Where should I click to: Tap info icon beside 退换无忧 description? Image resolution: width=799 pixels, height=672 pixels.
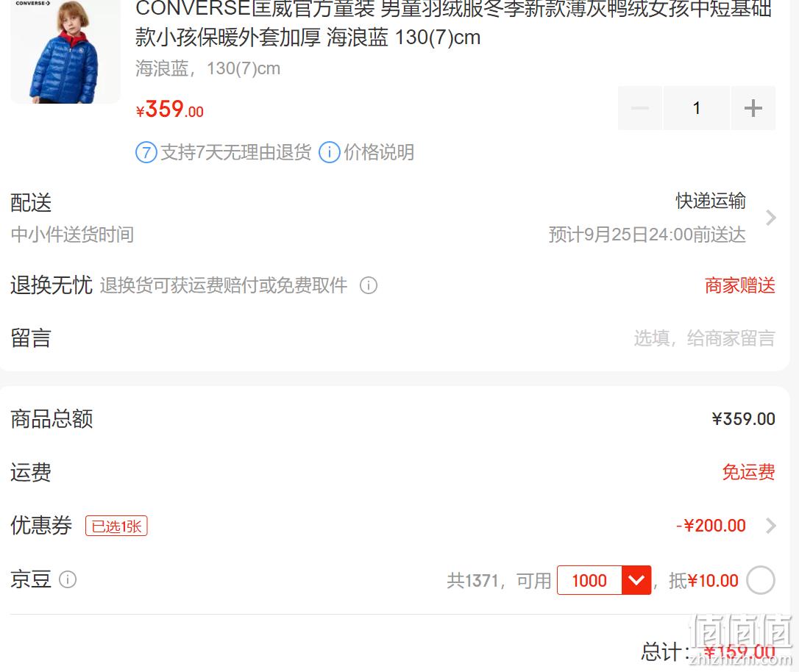(x=369, y=285)
